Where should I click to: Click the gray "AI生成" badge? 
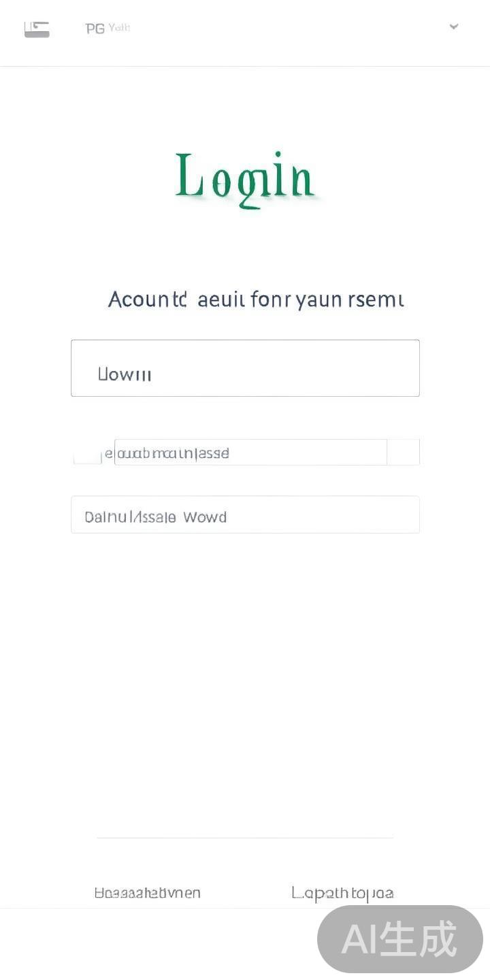tap(400, 939)
